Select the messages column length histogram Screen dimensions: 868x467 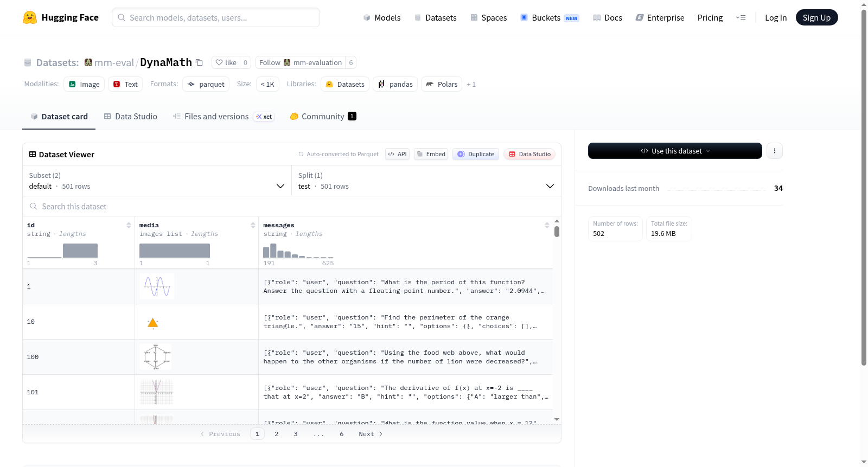coord(298,251)
